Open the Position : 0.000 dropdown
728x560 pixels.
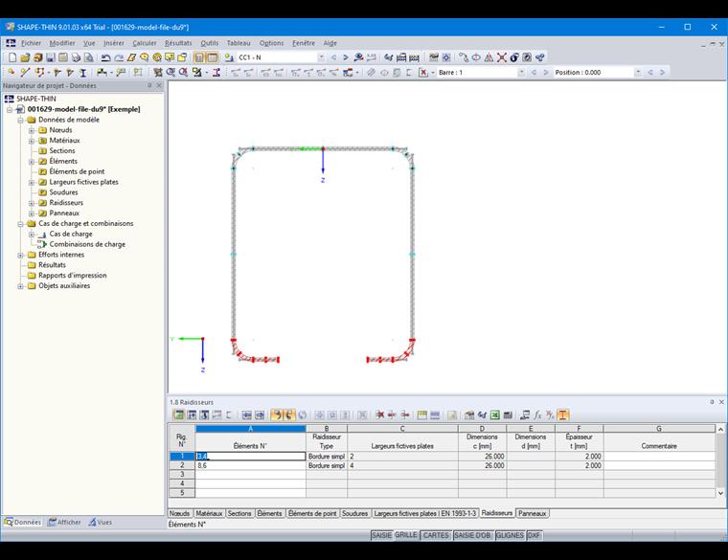pos(638,73)
